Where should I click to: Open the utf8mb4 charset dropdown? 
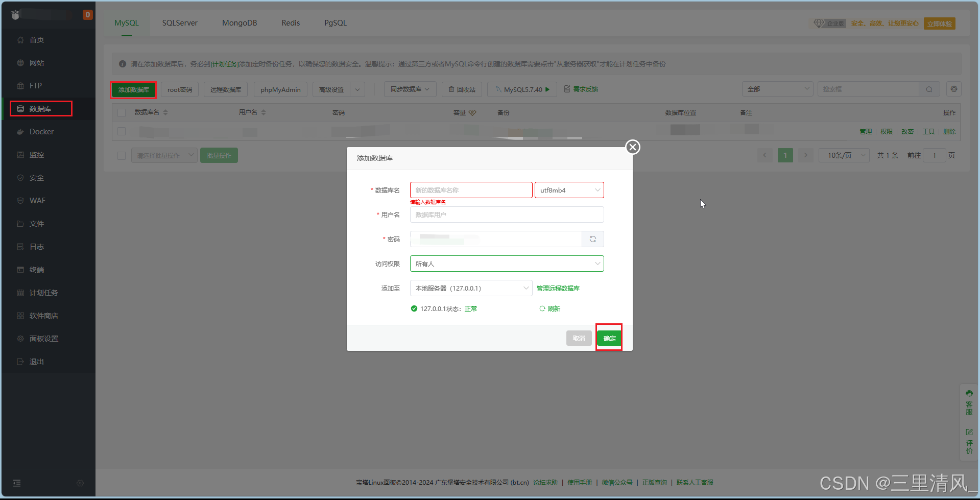click(569, 190)
